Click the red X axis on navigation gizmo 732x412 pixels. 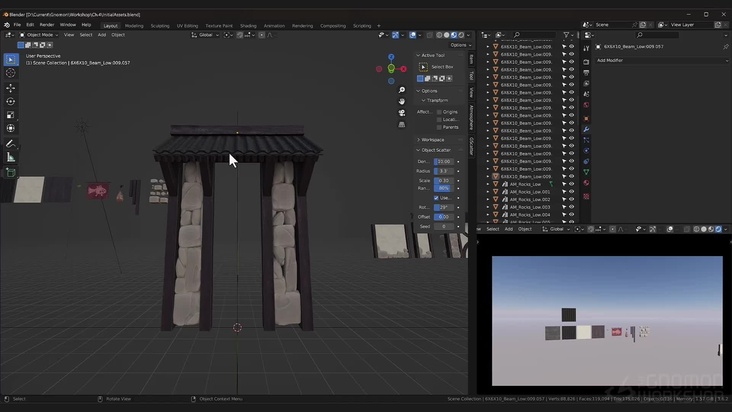coord(403,69)
